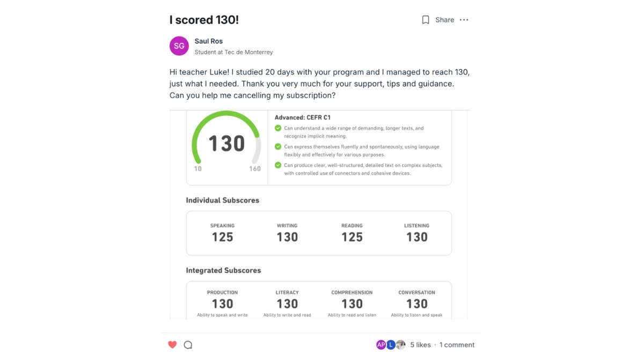Bookmark this post

426,20
